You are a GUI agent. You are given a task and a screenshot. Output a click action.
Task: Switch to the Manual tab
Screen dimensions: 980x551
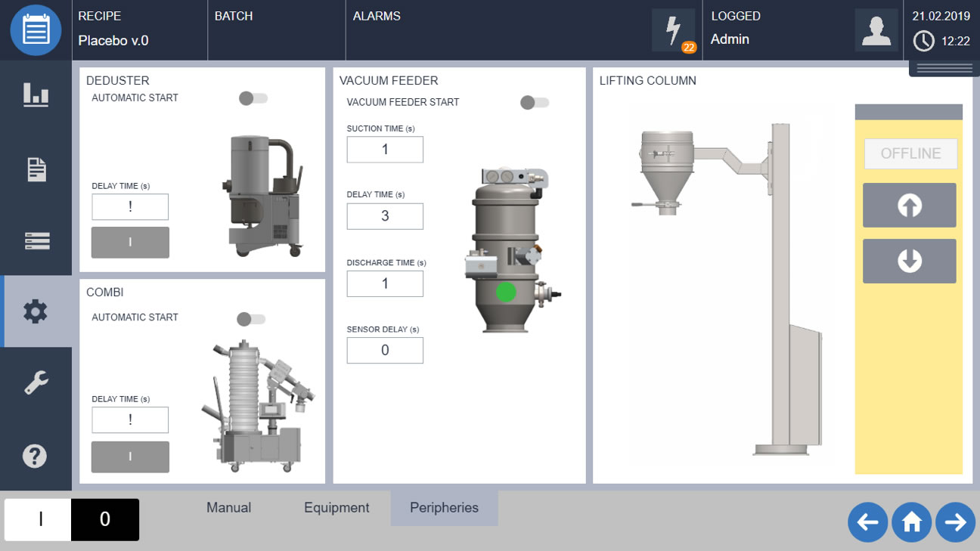(228, 508)
